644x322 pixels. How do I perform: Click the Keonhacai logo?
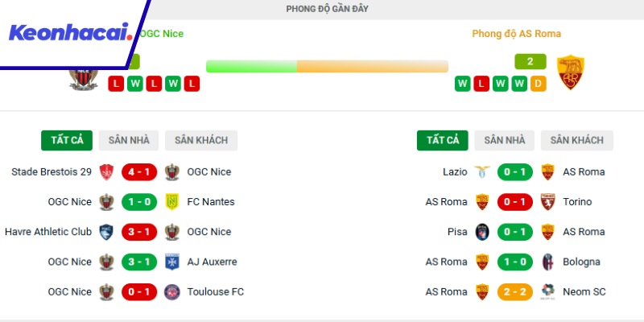coord(71,34)
